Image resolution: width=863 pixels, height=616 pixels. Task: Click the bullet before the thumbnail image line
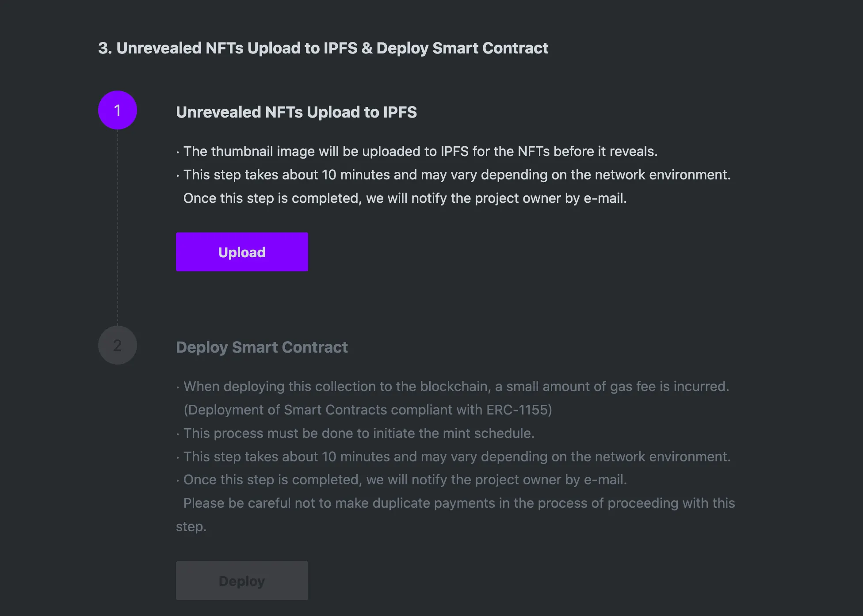(178, 152)
